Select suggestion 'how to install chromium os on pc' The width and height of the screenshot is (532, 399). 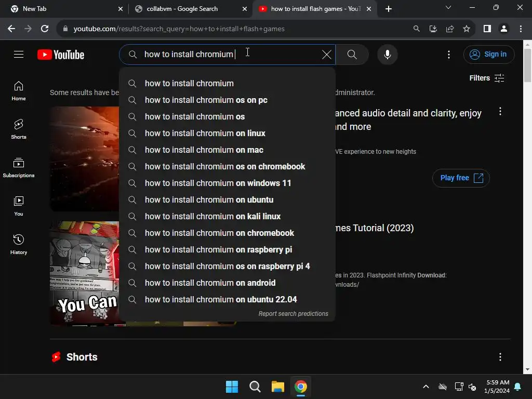click(228, 100)
